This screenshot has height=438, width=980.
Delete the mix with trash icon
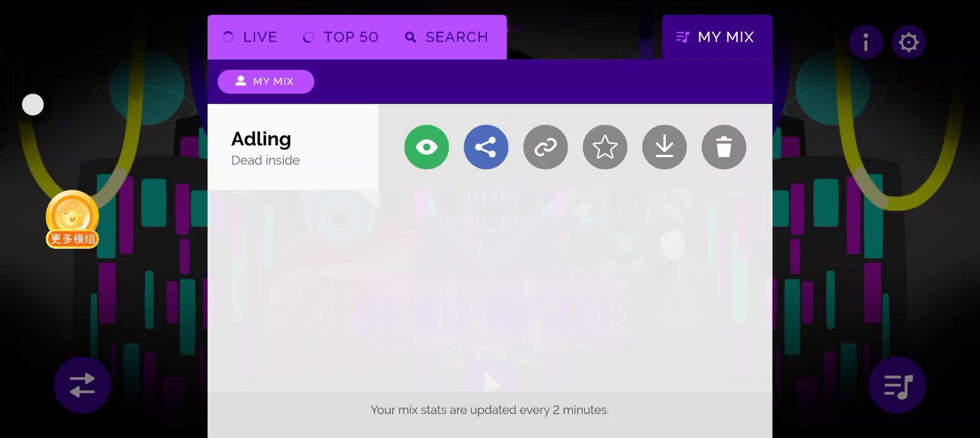click(724, 147)
